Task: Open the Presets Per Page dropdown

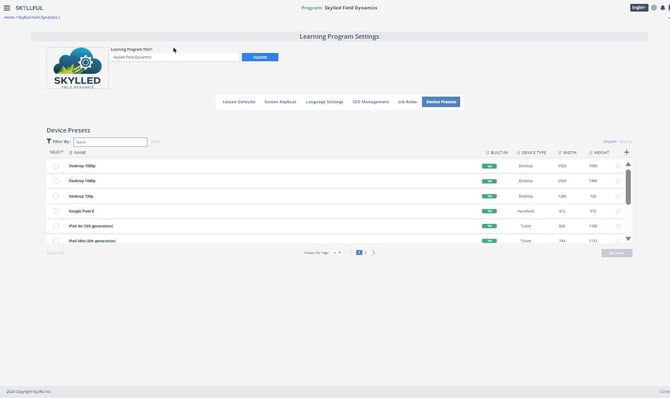Action: (337, 253)
